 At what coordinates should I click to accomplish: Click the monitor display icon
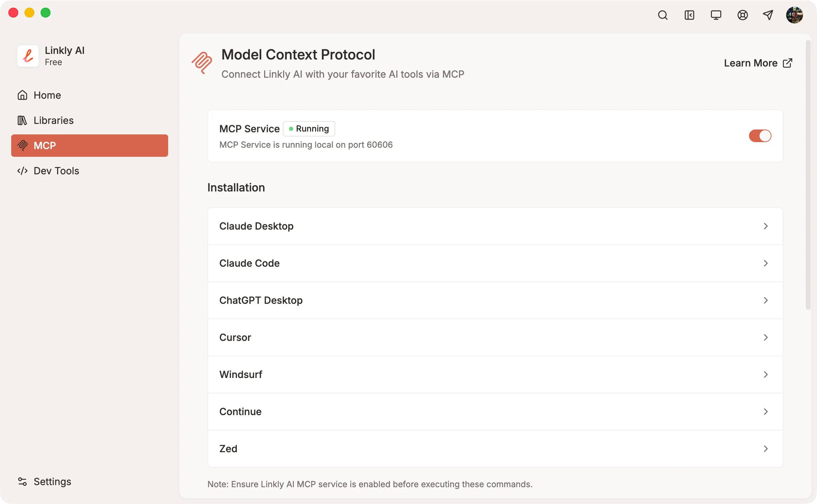coord(716,15)
